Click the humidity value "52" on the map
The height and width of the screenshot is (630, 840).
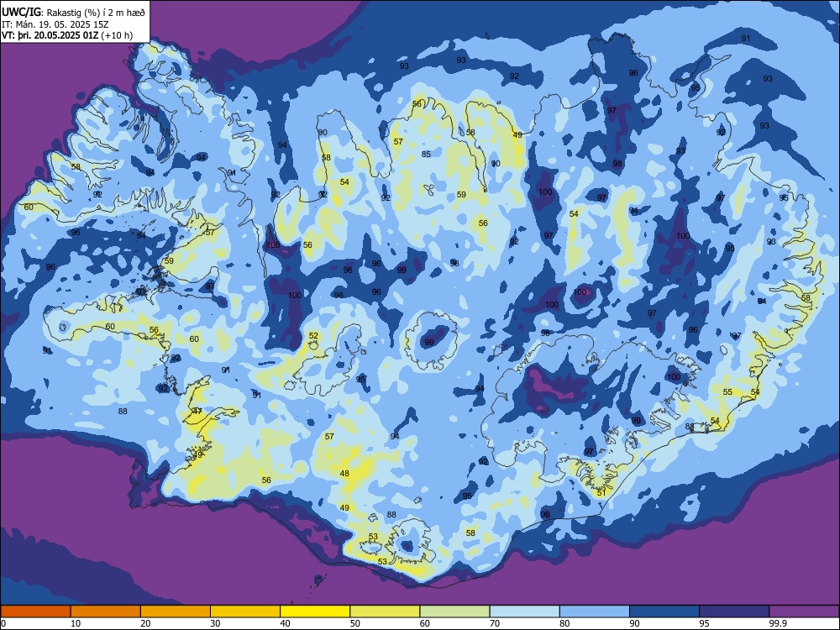click(x=313, y=336)
